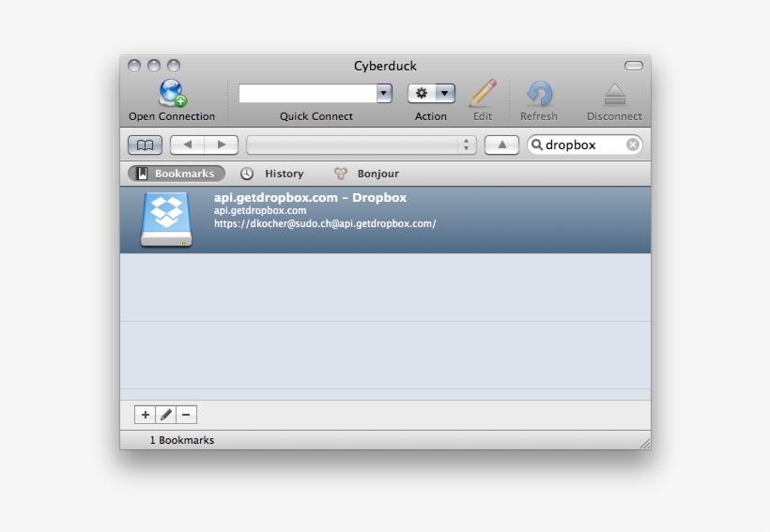The image size is (770, 532).
Task: Add a new bookmark with plus
Action: point(145,415)
